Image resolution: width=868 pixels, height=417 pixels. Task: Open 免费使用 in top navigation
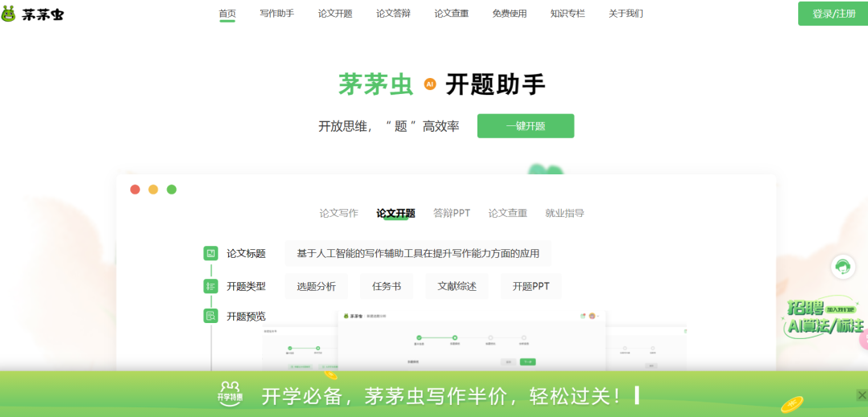pyautogui.click(x=510, y=14)
